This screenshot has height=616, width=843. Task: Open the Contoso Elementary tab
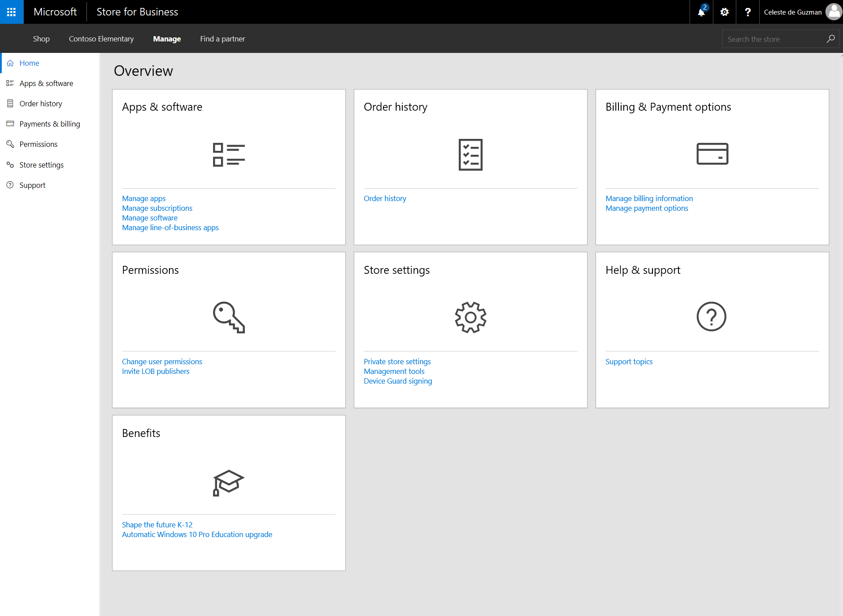click(101, 39)
